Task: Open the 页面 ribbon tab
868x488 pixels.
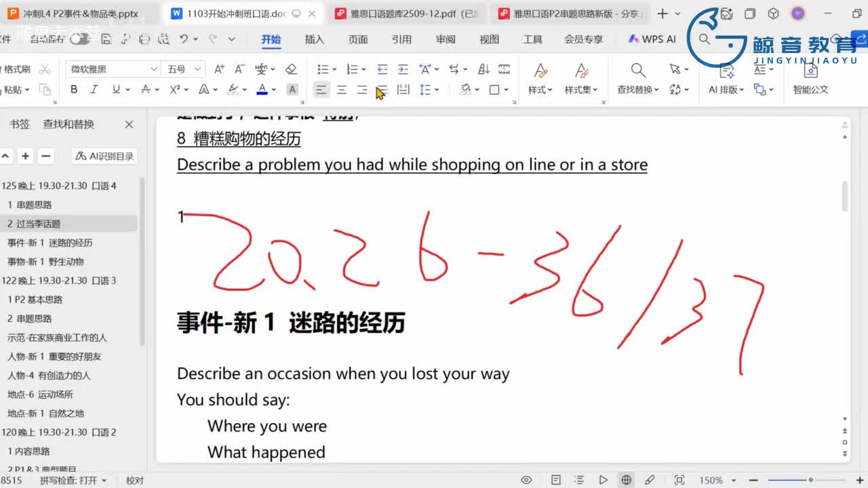Action: [358, 39]
